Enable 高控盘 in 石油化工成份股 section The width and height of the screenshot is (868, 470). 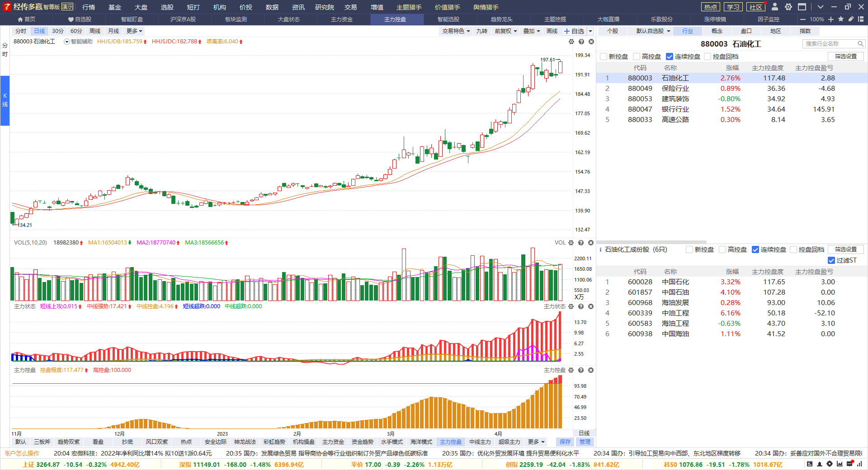(x=722, y=249)
